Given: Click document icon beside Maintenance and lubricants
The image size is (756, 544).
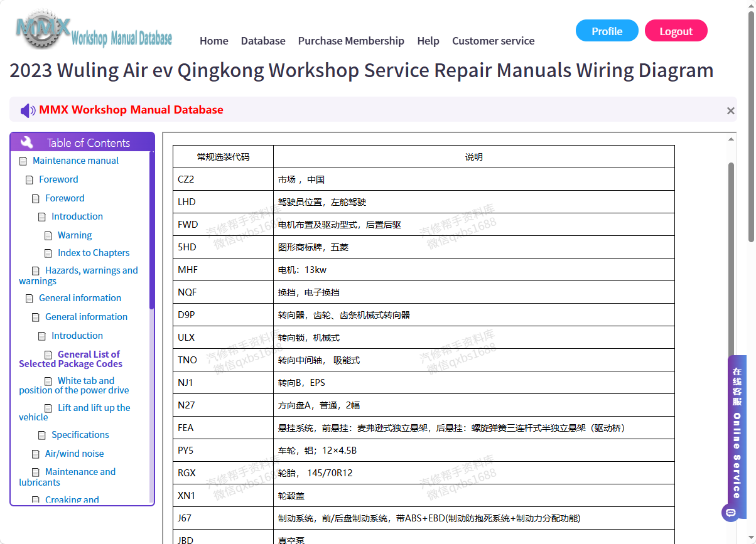Looking at the screenshot, I should click(x=36, y=472).
